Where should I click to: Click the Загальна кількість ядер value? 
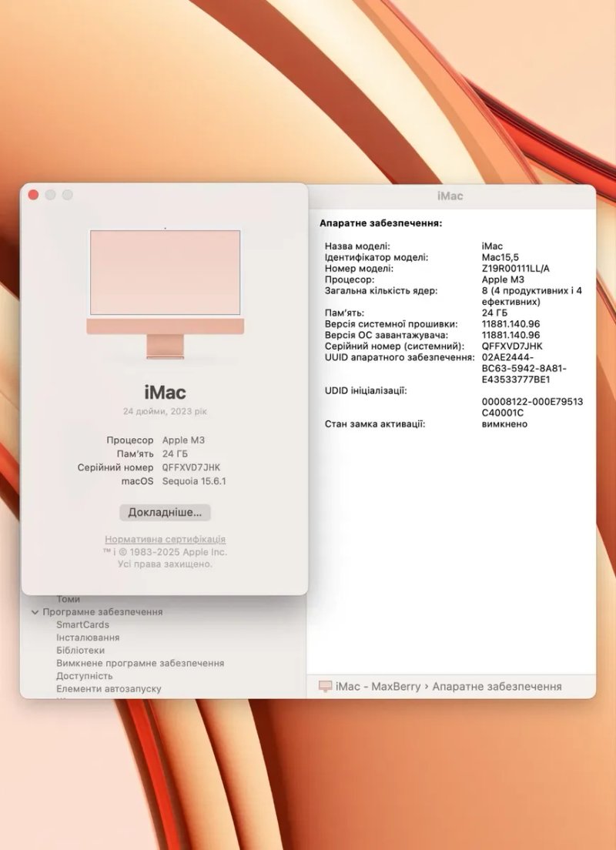point(531,296)
